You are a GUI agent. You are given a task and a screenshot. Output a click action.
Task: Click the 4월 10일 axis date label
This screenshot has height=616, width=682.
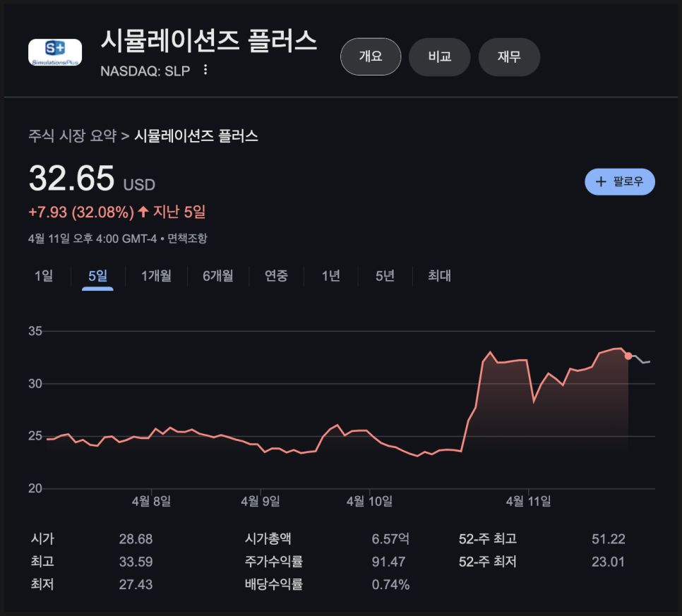[x=369, y=501]
